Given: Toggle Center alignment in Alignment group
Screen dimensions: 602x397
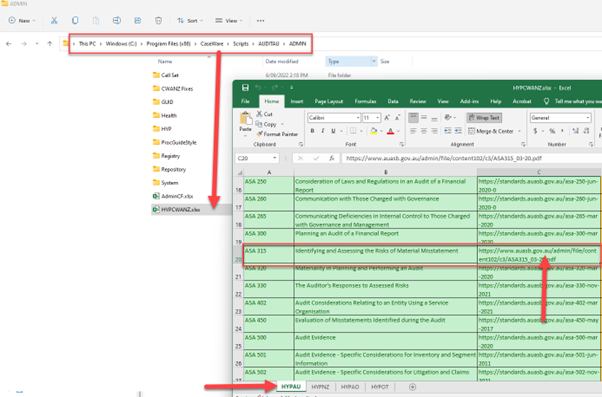Looking at the screenshot, I should coord(424,131).
